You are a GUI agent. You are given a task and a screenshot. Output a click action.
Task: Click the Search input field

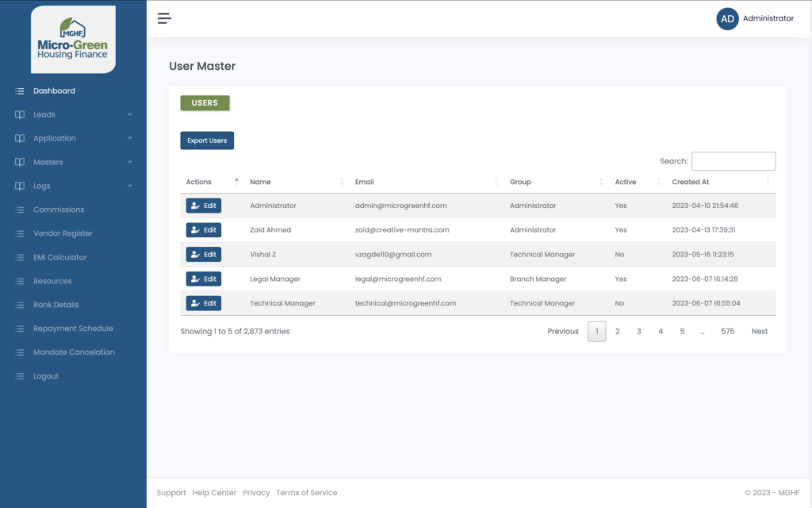coord(733,161)
